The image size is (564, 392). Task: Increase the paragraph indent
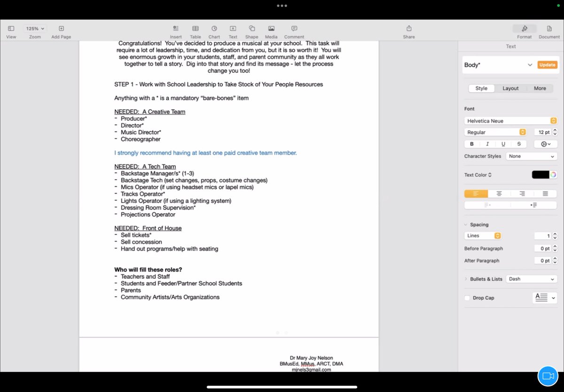(534, 205)
